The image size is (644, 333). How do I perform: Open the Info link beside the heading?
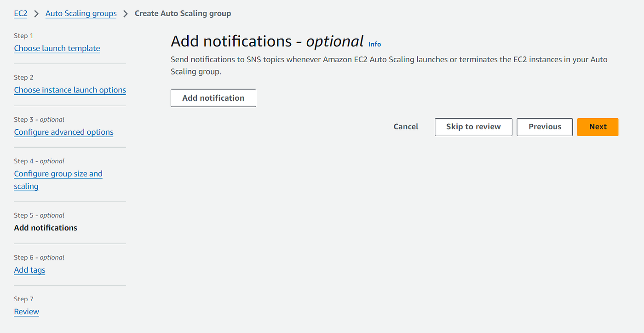click(x=374, y=44)
